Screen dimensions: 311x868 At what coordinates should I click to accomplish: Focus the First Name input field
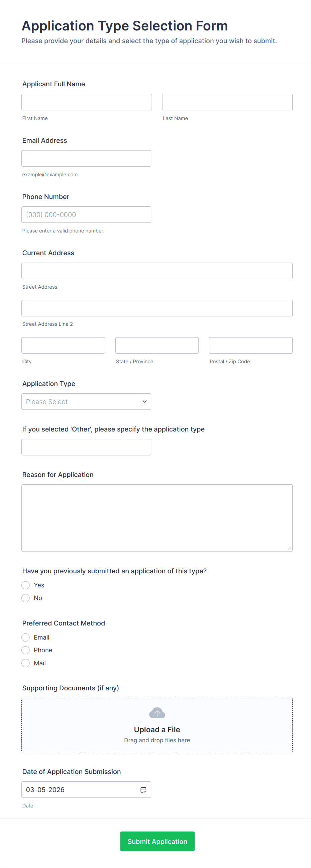87,102
